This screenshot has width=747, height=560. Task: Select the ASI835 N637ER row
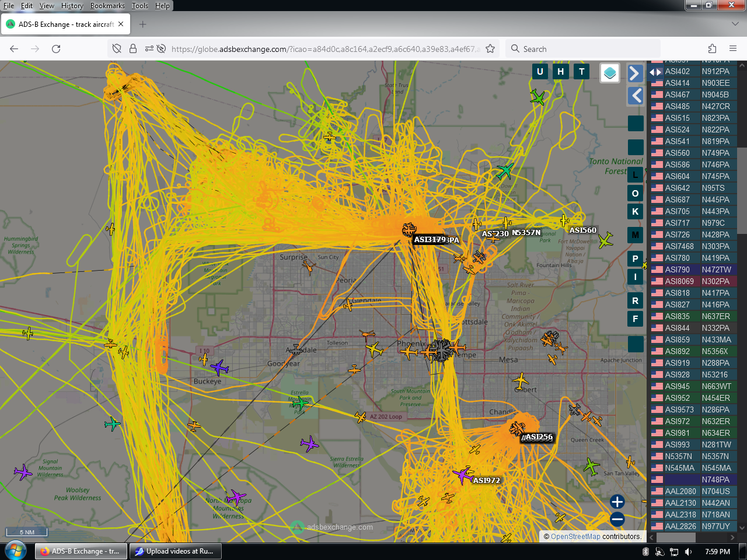(x=693, y=316)
